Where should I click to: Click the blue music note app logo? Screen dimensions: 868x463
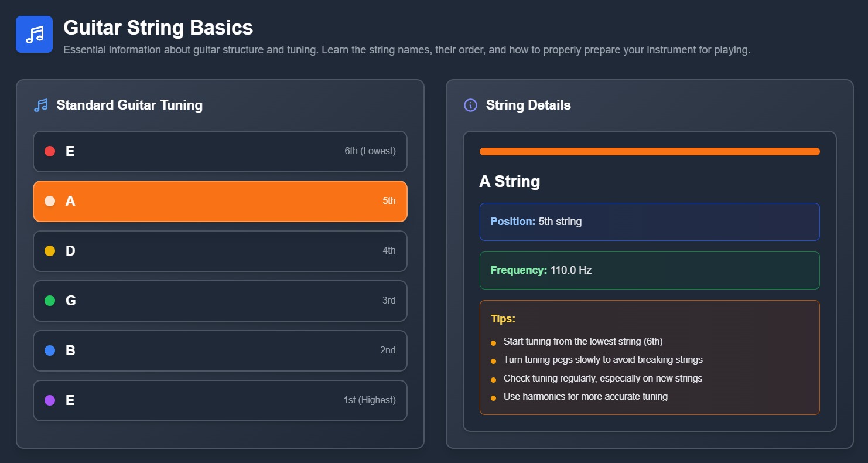[34, 34]
